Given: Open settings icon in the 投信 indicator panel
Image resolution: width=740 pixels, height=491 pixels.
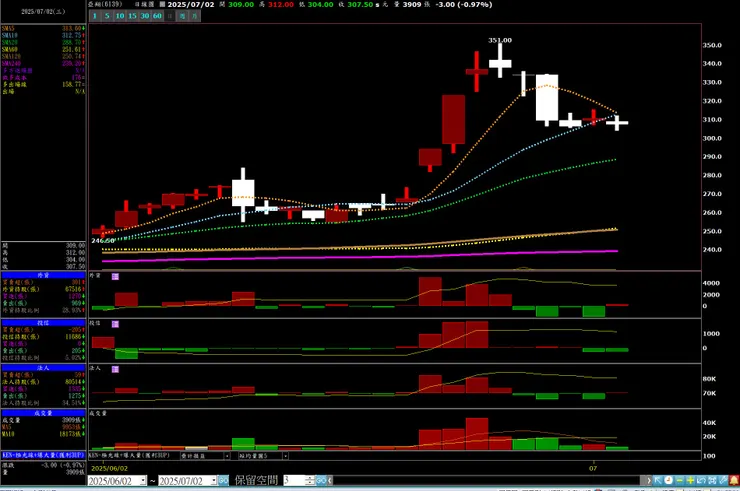Looking at the screenshot, I should 115,324.
